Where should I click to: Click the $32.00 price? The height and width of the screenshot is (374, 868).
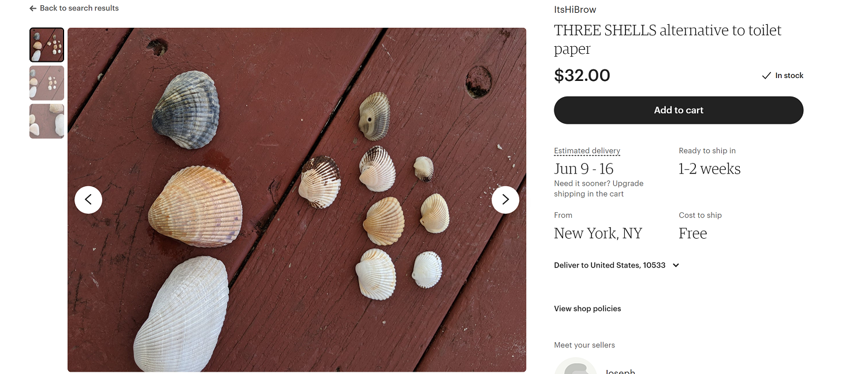pyautogui.click(x=582, y=76)
